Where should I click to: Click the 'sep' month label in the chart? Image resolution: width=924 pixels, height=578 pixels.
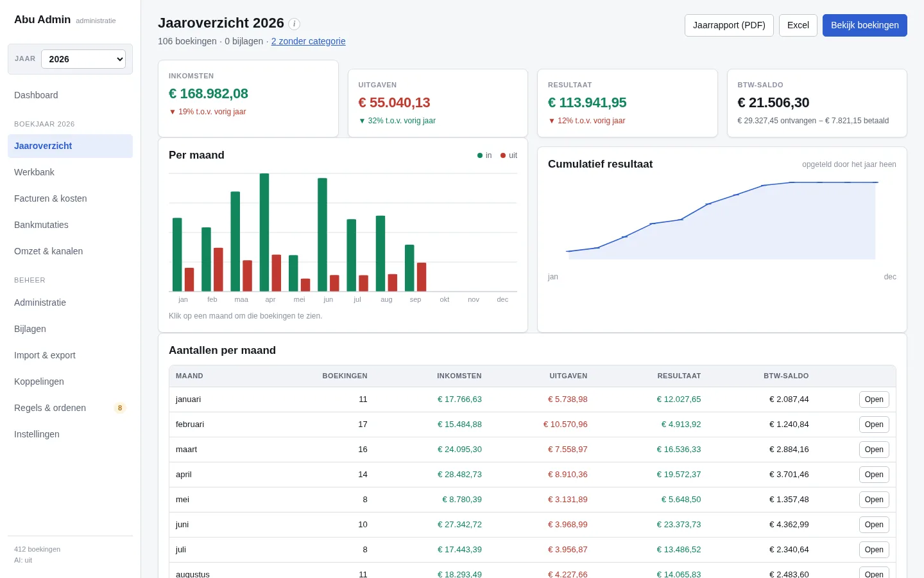coord(415,299)
